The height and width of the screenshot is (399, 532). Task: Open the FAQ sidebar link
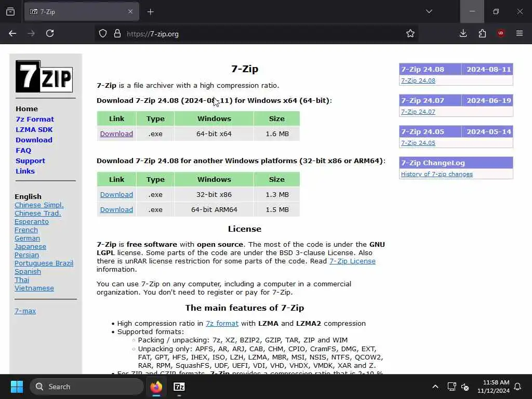tap(23, 150)
